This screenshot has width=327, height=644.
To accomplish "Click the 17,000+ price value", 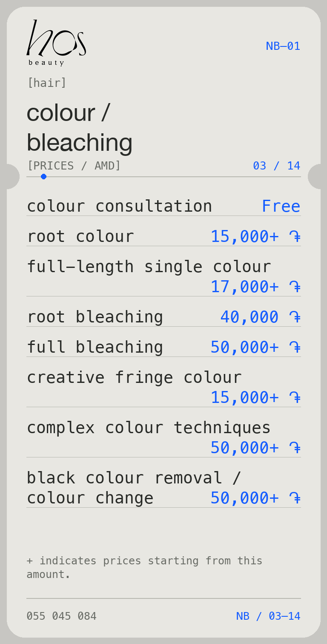I will coord(256,287).
